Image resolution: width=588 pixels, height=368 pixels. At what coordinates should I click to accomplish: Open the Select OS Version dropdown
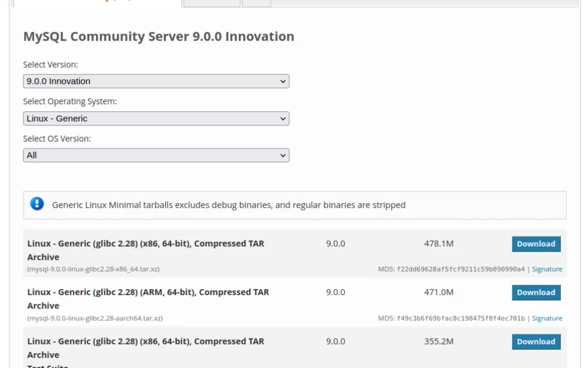pos(156,155)
